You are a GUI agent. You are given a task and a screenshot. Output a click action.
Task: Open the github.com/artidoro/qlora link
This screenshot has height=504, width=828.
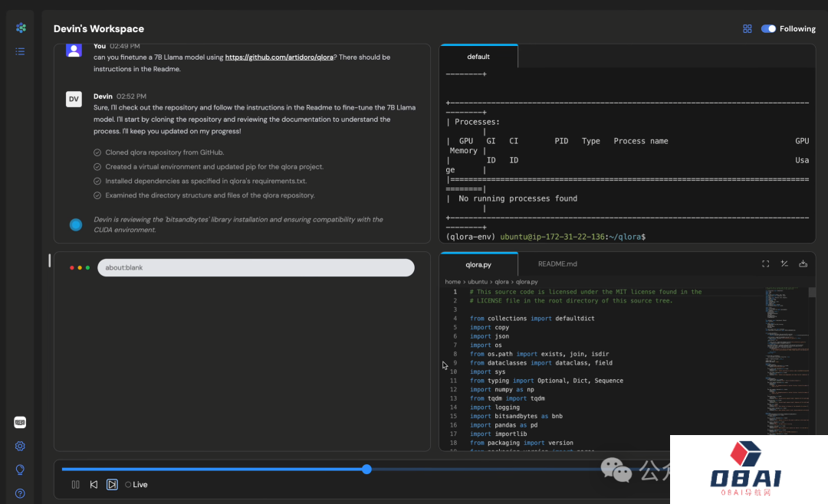coord(279,57)
